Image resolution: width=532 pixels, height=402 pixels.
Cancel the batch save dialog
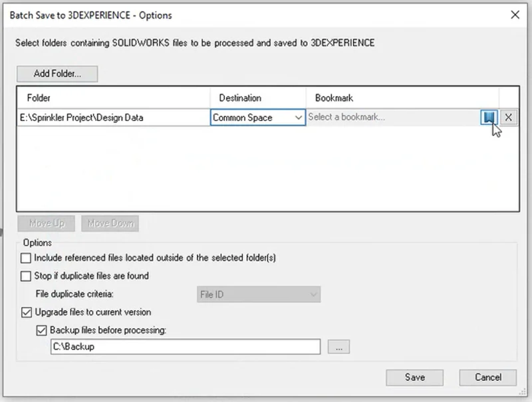(x=487, y=377)
